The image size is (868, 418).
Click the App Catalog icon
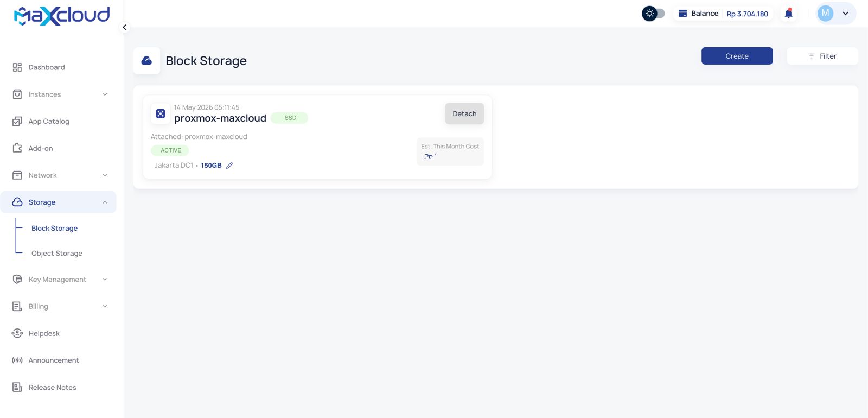[17, 122]
